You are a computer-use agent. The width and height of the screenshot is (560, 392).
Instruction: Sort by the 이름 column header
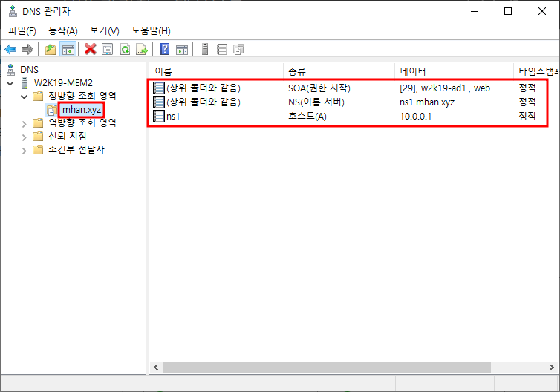pyautogui.click(x=216, y=71)
